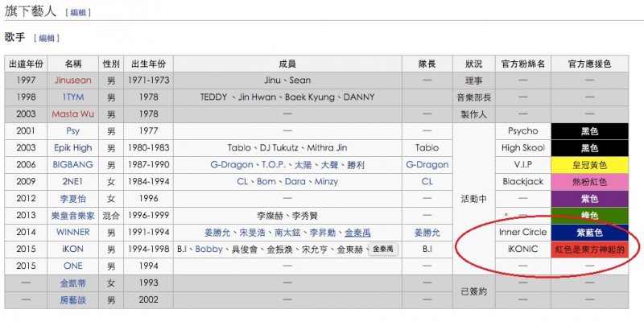This screenshot has width=644, height=322.
Task: Open G-Dragon link in the 隊長 column
Action: [x=427, y=165]
